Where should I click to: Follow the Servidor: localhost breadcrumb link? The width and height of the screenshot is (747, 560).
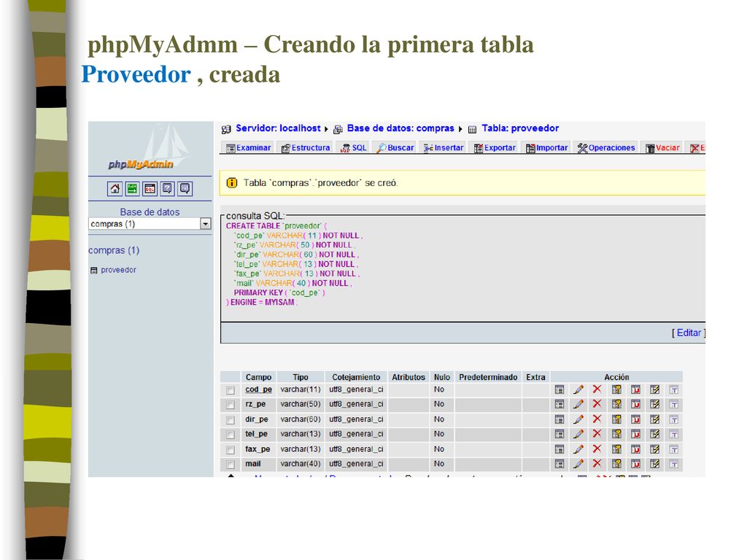pyautogui.click(x=278, y=128)
